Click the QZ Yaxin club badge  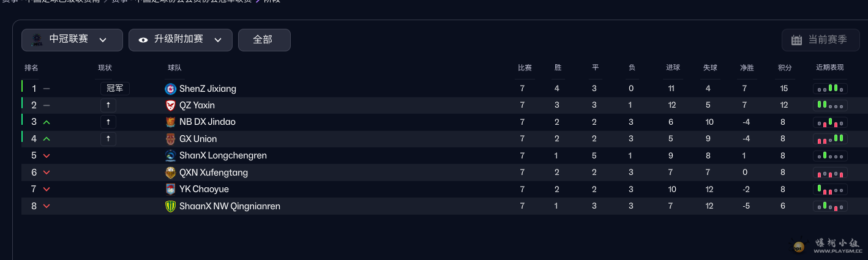click(171, 105)
